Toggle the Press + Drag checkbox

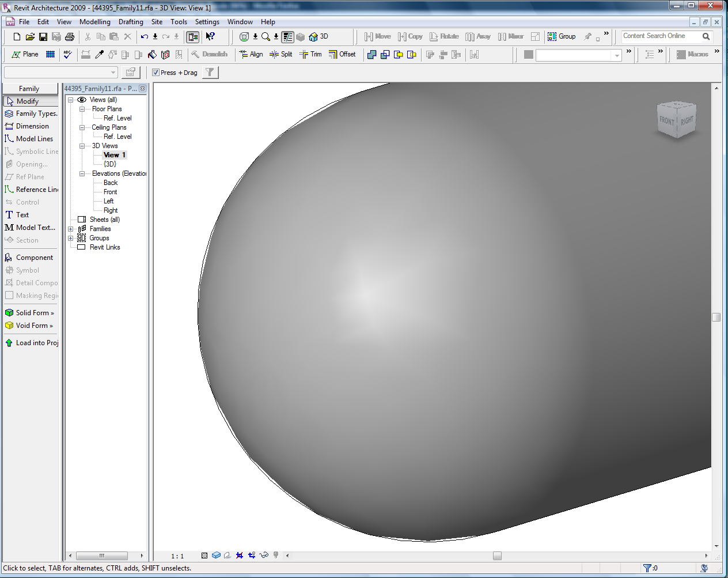pyautogui.click(x=156, y=73)
